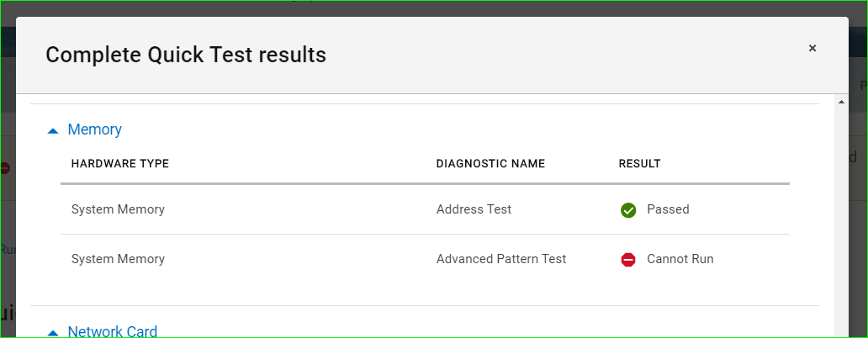Click the Advanced Pattern Test row
Image resolution: width=868 pixels, height=338 pixels.
(x=425, y=259)
